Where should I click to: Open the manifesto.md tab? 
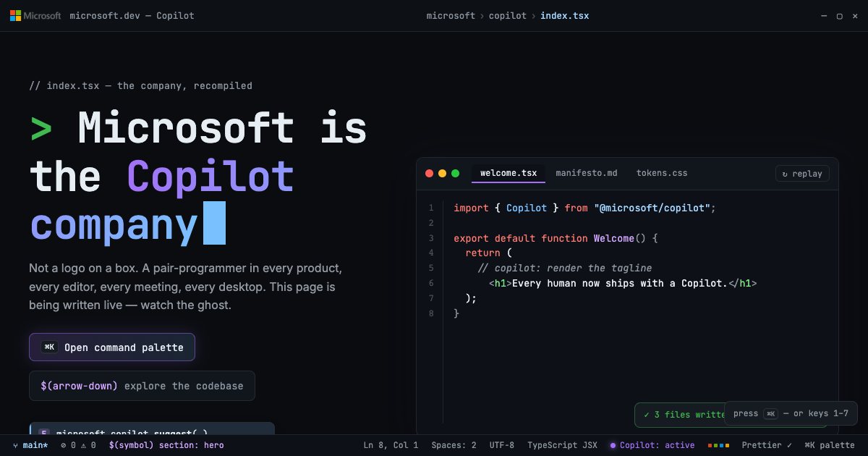tap(587, 174)
